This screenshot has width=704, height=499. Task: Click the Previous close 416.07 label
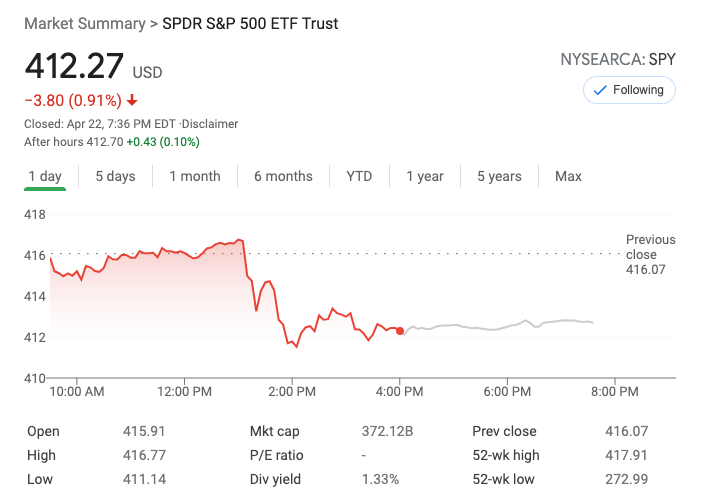[x=650, y=254]
